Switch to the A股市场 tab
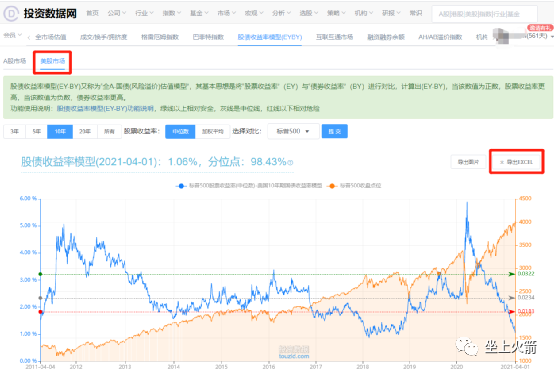 (x=14, y=61)
